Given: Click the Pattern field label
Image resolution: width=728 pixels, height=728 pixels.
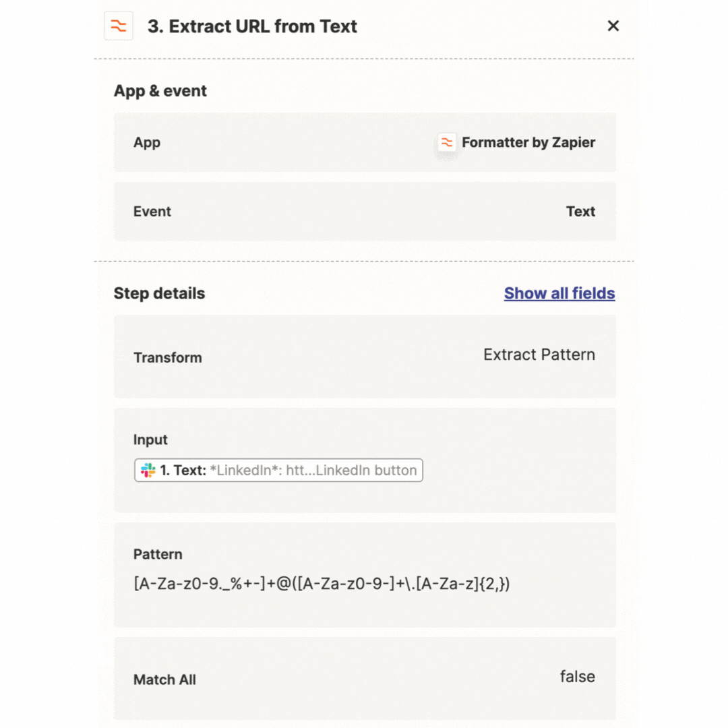Looking at the screenshot, I should click(x=158, y=554).
